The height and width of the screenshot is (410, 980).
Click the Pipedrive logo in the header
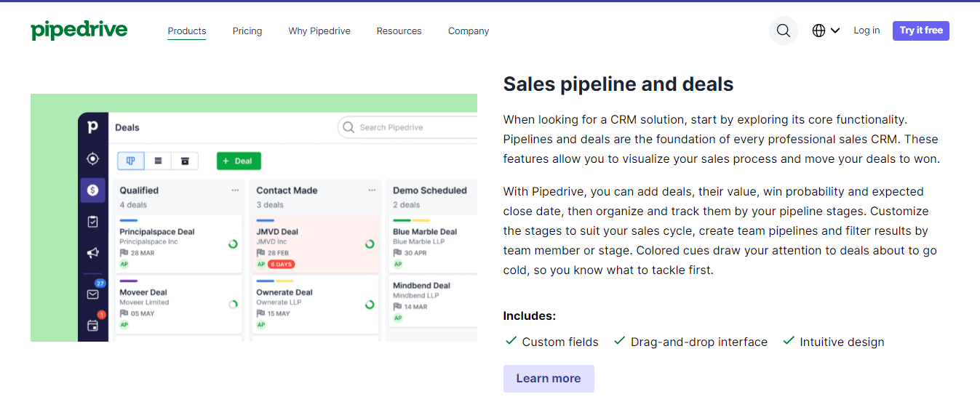coord(79,30)
